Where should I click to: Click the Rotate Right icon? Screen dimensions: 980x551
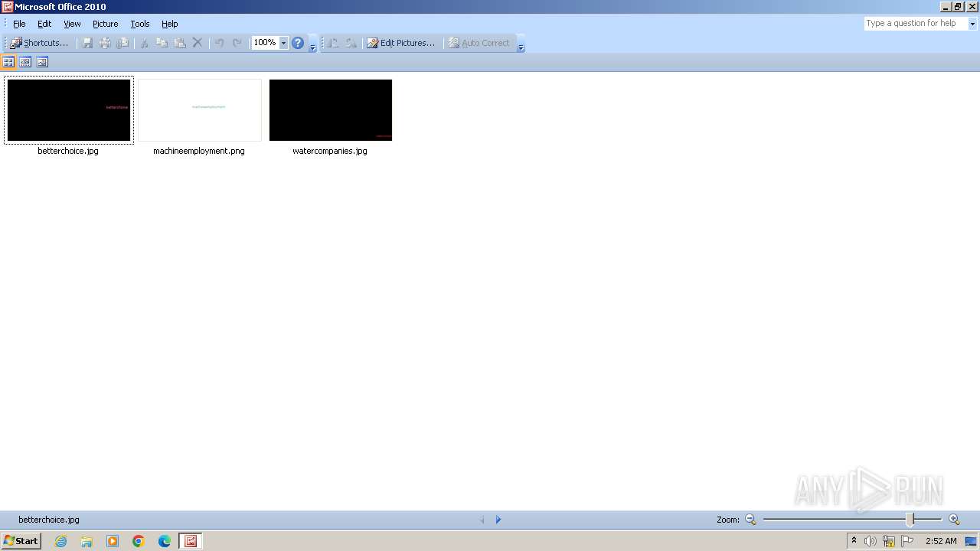pos(351,43)
